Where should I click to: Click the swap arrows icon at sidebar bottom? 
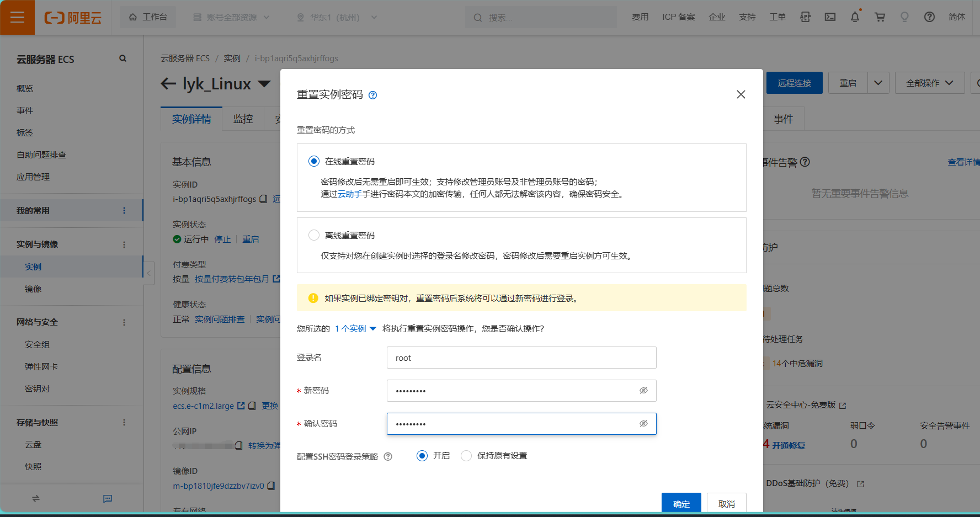36,498
